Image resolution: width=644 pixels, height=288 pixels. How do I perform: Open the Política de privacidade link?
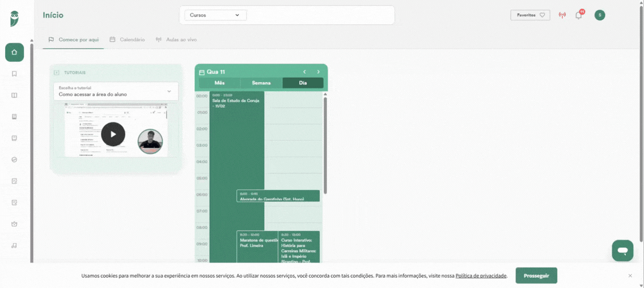481,276
